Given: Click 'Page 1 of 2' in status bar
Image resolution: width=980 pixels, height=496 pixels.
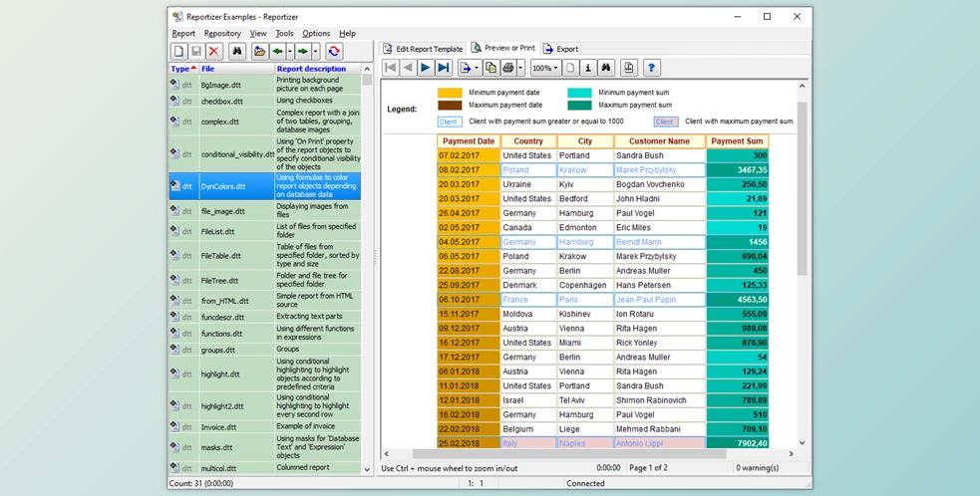Looking at the screenshot, I should coord(648,468).
